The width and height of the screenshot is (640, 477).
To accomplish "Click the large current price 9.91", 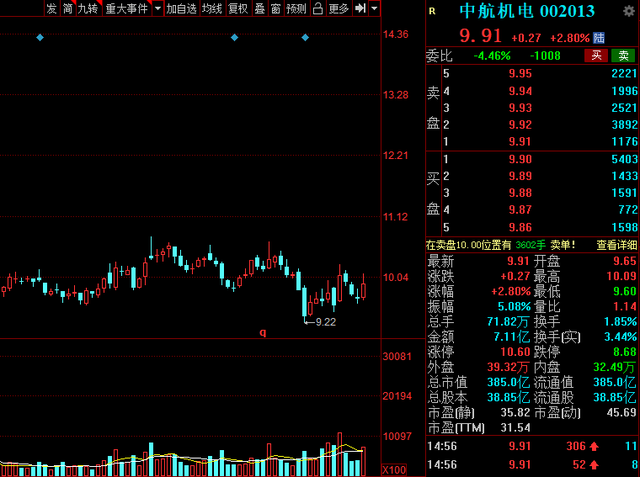I will (x=480, y=36).
